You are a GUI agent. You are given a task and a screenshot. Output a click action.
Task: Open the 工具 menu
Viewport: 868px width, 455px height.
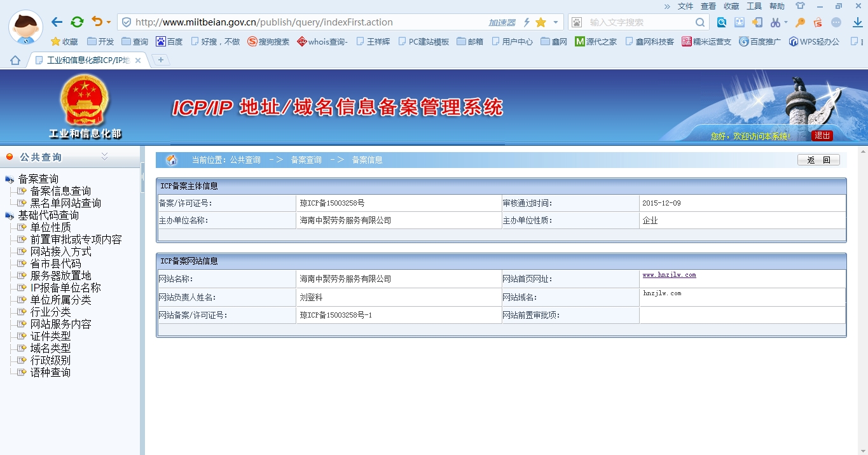pos(754,6)
